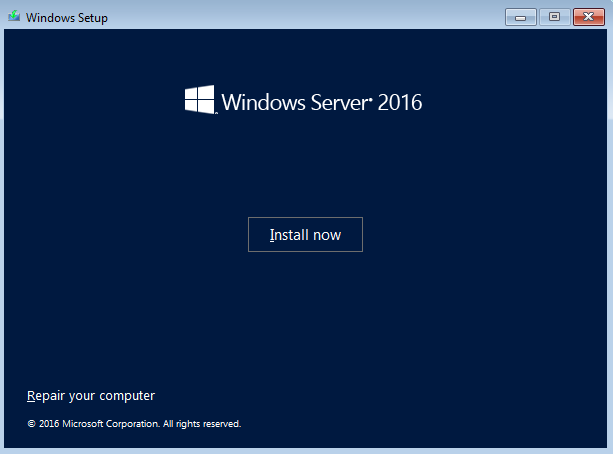Click the white Windows flag logo

[200, 100]
